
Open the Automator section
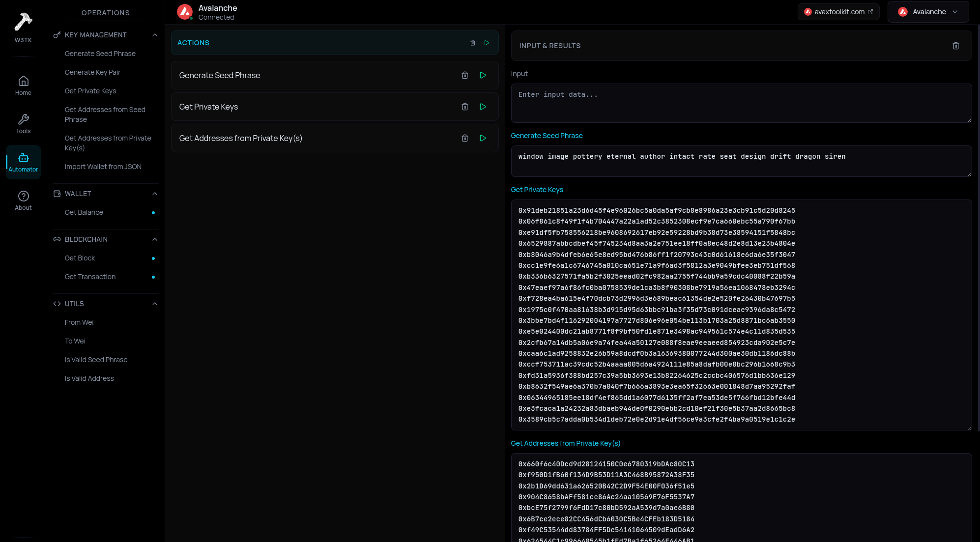point(23,162)
